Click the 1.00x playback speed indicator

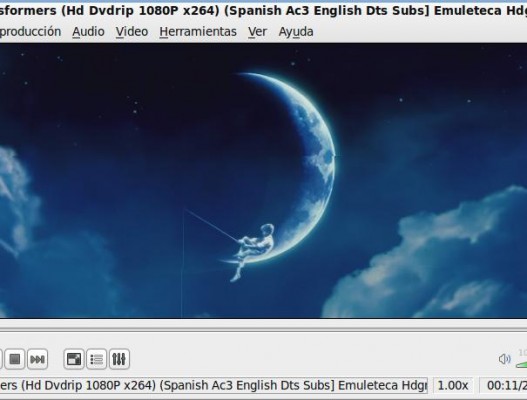click(x=453, y=385)
